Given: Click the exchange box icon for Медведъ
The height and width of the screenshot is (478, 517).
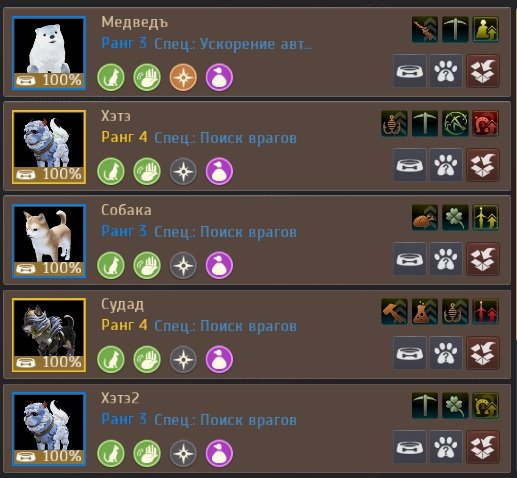Looking at the screenshot, I should (483, 71).
